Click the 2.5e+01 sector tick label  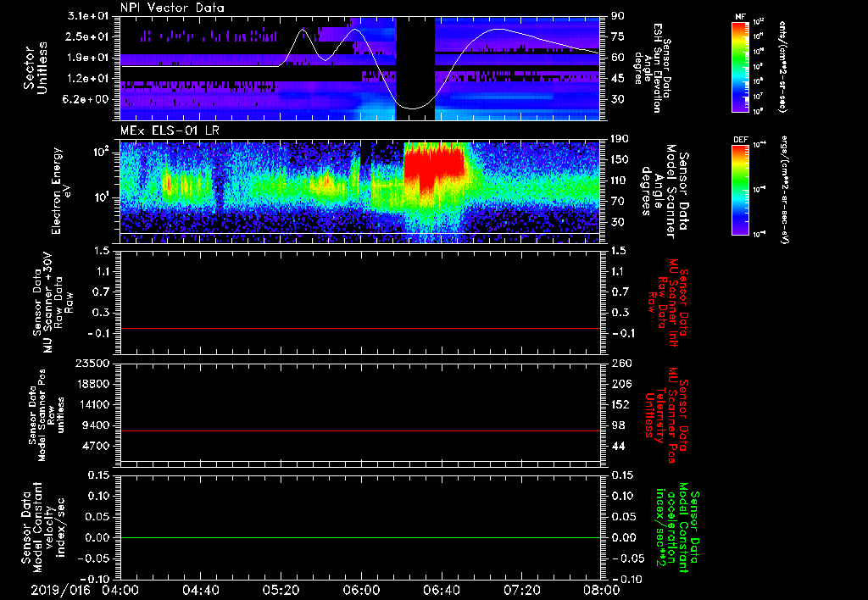coord(87,36)
